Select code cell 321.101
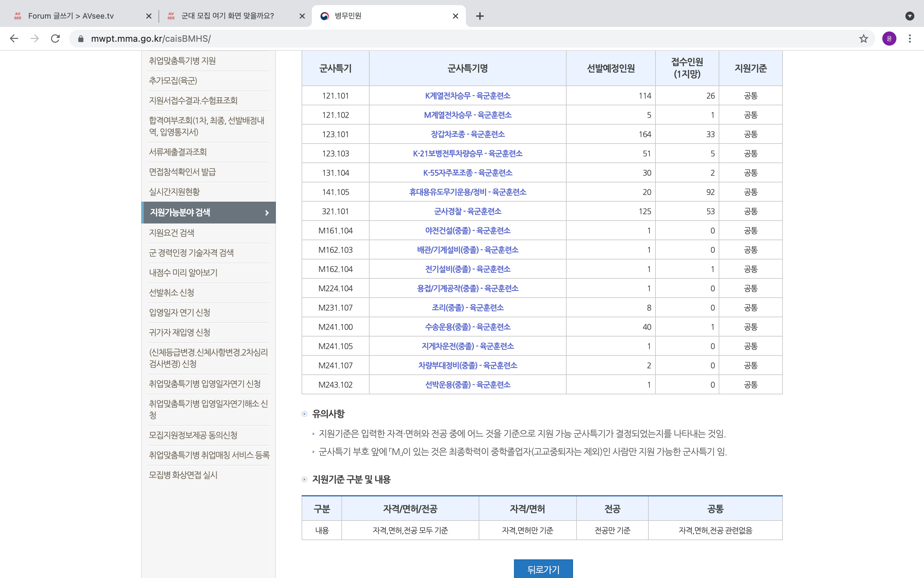 point(336,211)
